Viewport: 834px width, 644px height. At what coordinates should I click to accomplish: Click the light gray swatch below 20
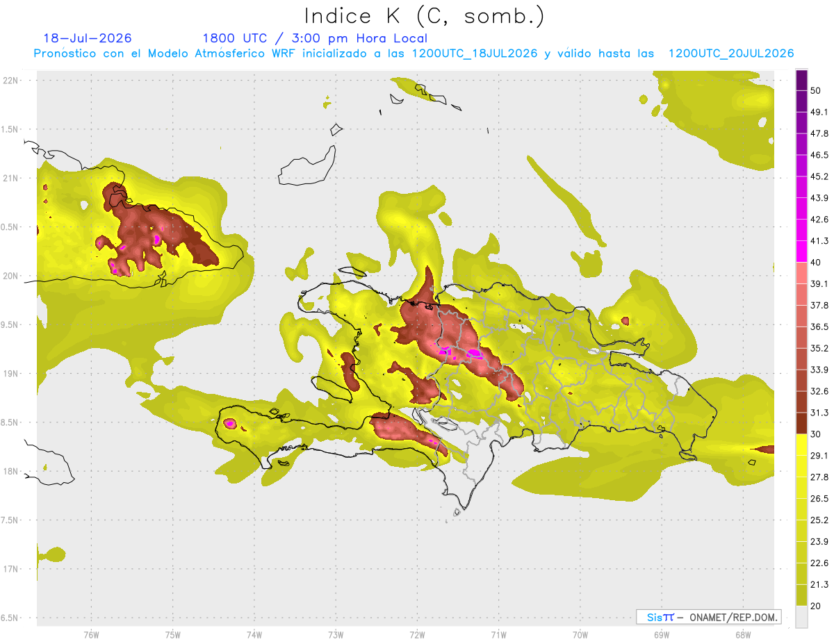[801, 617]
